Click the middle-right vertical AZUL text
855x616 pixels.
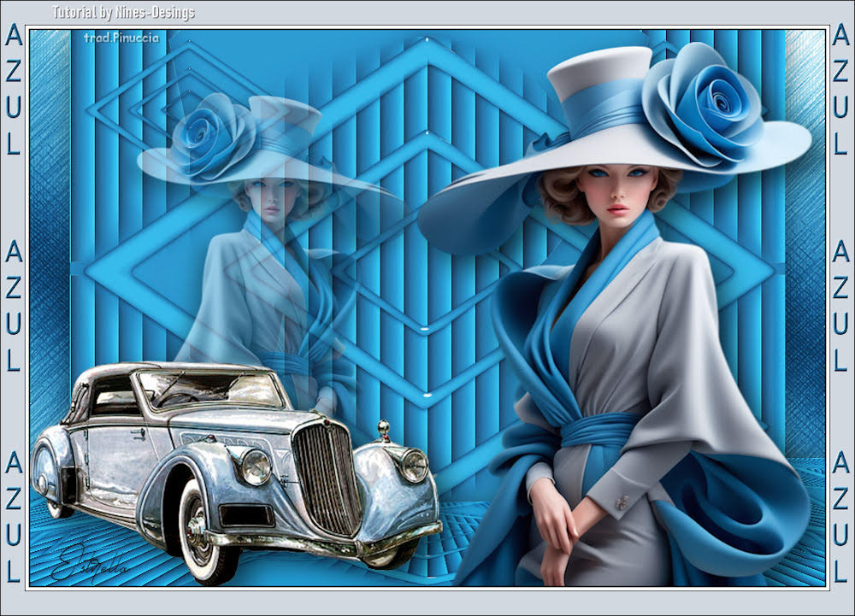tap(840, 306)
